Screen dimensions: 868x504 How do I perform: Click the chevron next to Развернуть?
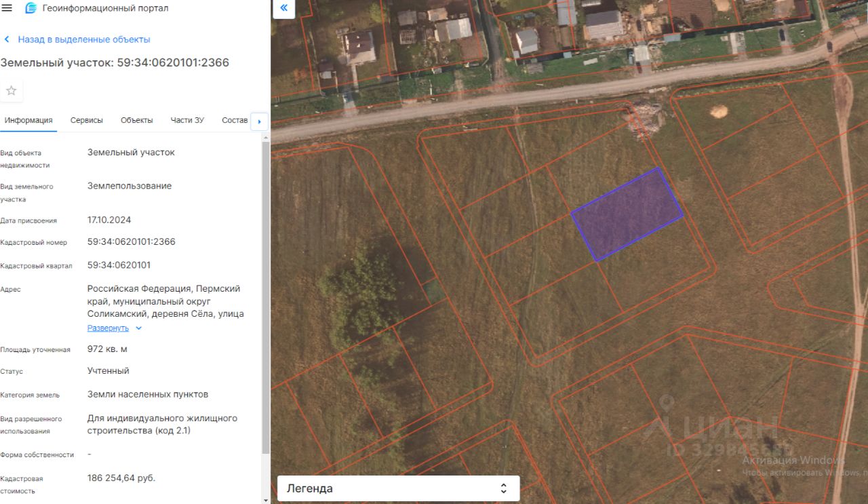[139, 328]
